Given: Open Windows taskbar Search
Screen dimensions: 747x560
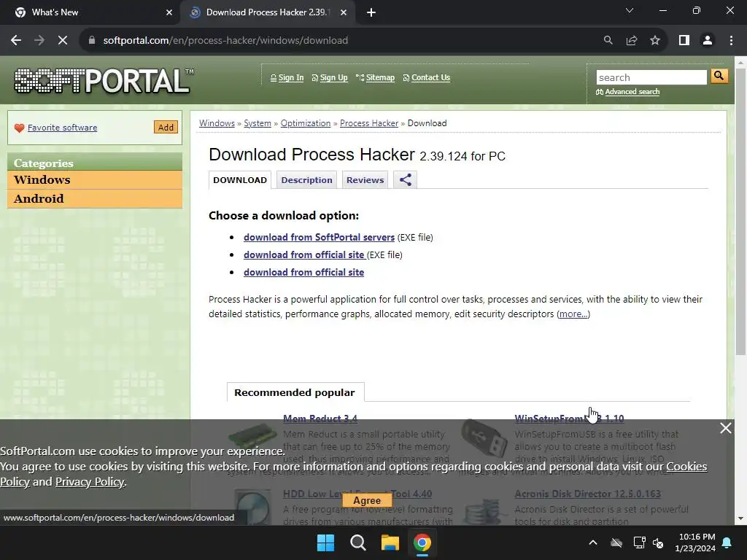Looking at the screenshot, I should [358, 542].
